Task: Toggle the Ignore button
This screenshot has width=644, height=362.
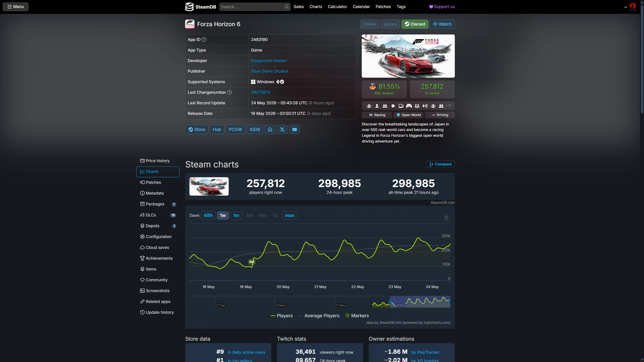Action: (390, 24)
